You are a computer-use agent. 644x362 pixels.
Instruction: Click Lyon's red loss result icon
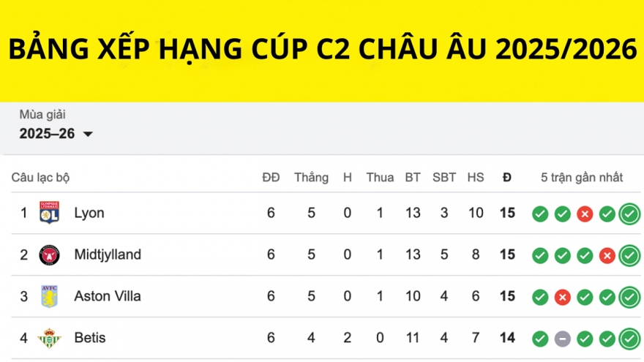[584, 214]
